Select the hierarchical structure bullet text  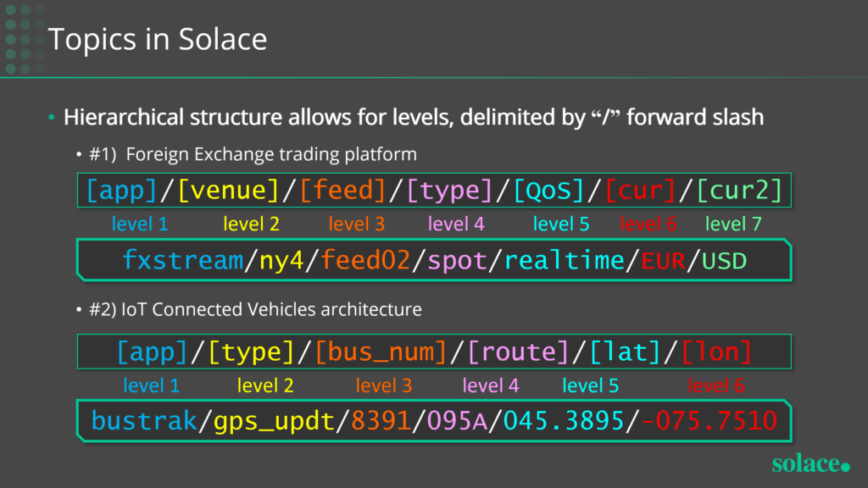point(414,117)
